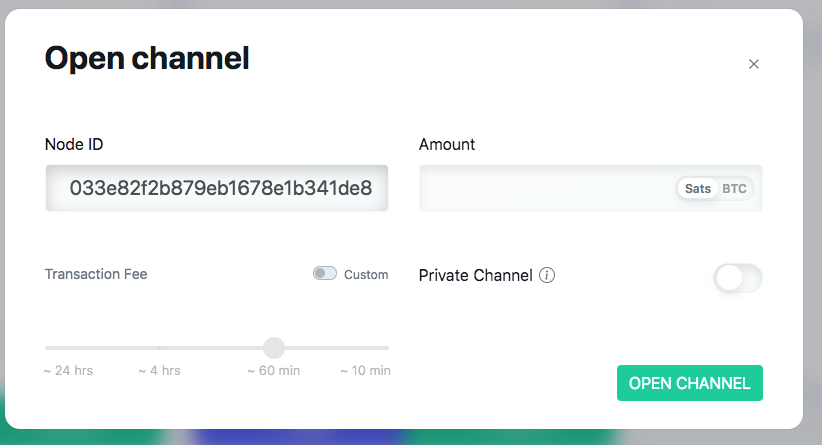Screen dimensions: 822x445
Task: Click the Node ID field label
Action: pos(74,144)
